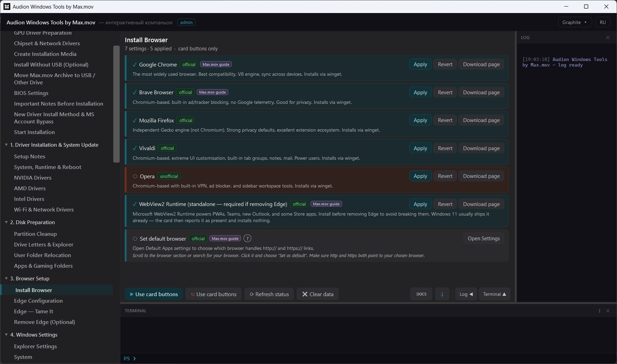The width and height of the screenshot is (617, 364).
Task: Collapse 1. Driver Installation & System Update
Action: coord(7,145)
